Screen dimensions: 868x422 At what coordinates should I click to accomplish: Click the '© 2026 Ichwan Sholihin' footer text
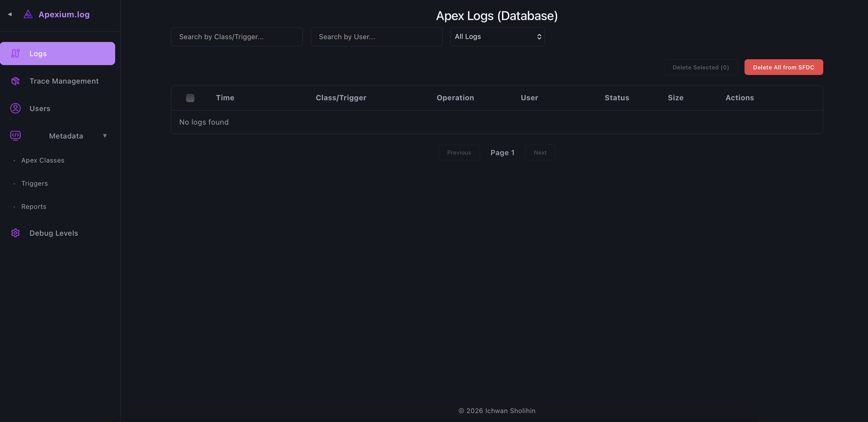(x=497, y=411)
